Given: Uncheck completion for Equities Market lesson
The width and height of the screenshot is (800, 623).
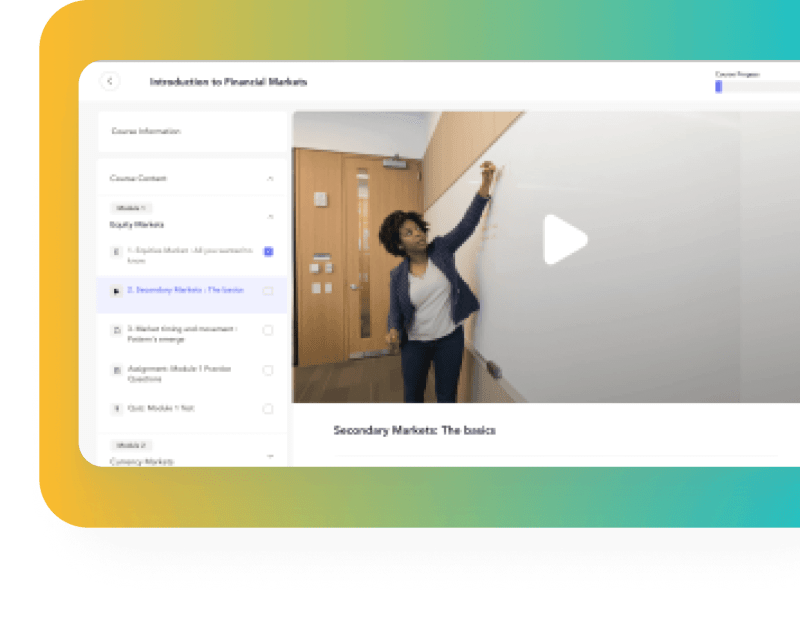Looking at the screenshot, I should tap(267, 250).
